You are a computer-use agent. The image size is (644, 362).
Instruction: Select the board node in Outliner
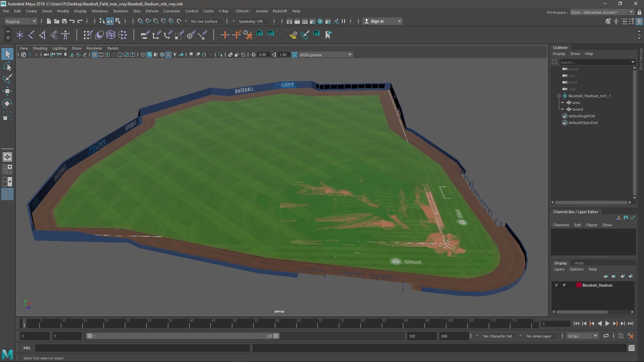pyautogui.click(x=578, y=109)
